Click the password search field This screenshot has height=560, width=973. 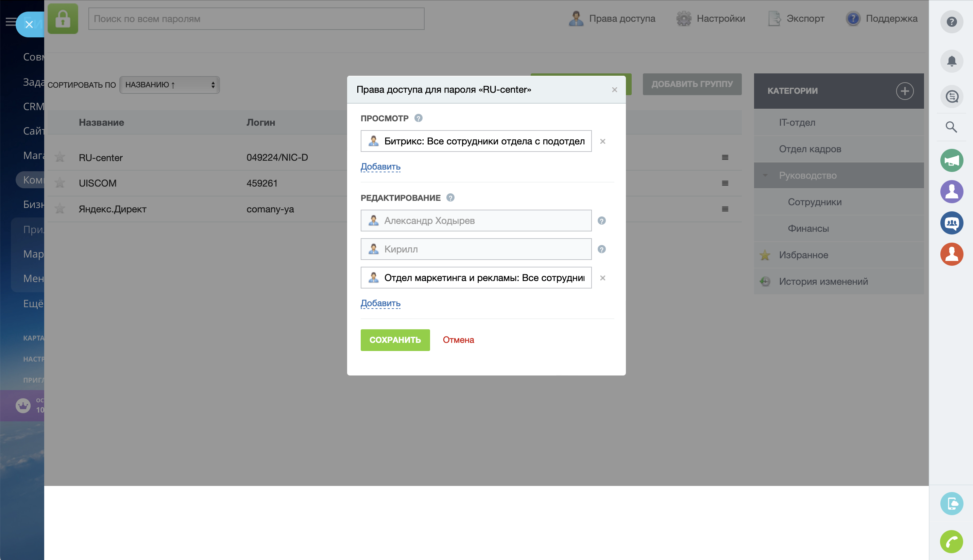pos(256,19)
